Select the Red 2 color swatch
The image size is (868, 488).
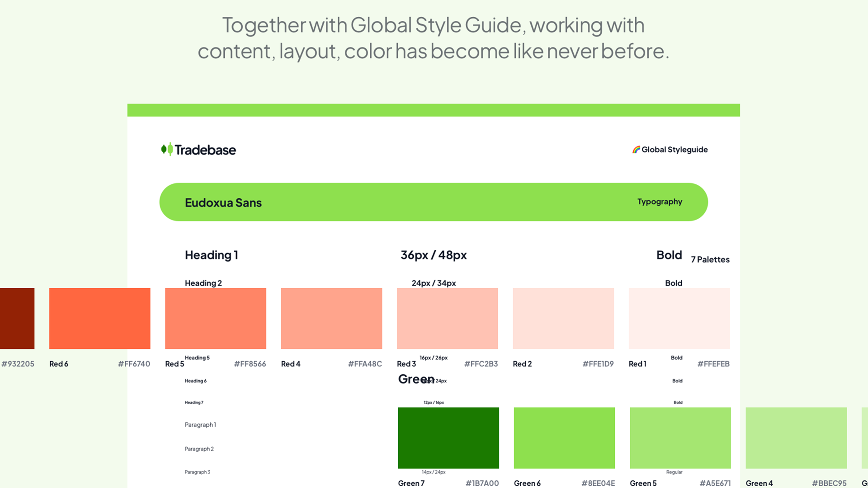(x=563, y=319)
